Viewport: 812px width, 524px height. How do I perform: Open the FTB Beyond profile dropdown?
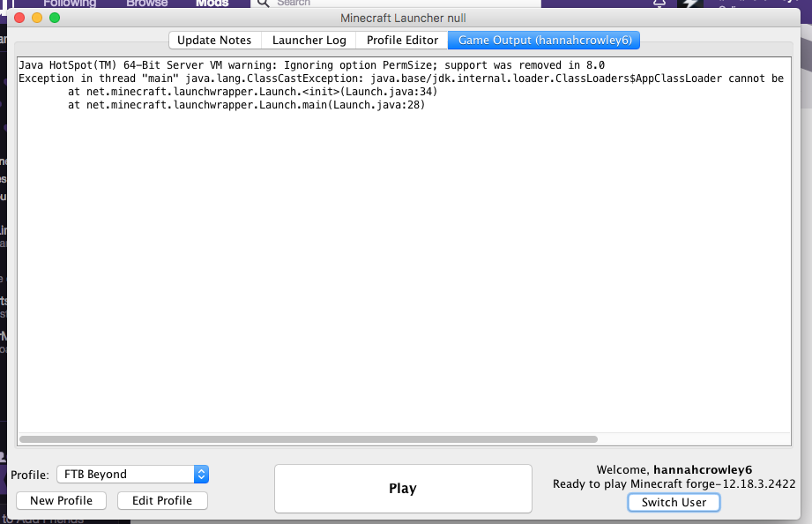click(x=132, y=475)
